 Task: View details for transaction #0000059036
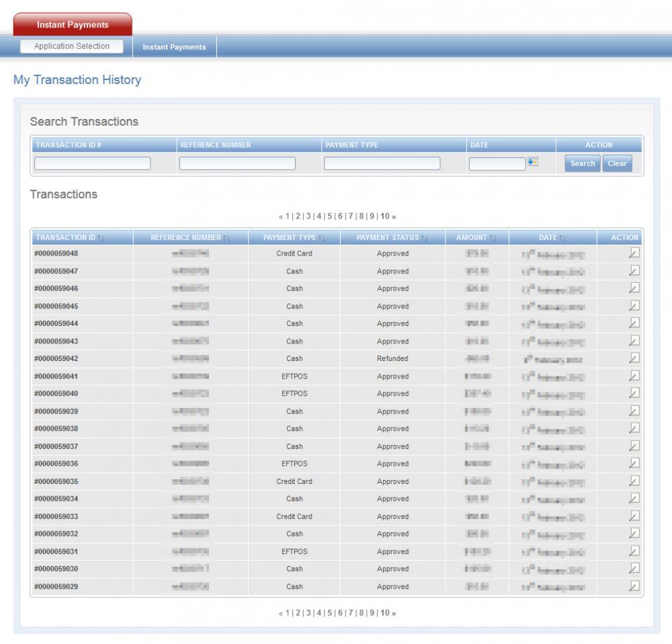click(633, 464)
